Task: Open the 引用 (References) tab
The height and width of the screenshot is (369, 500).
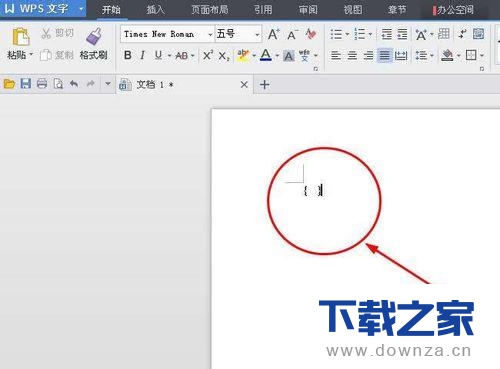Action: (x=263, y=9)
